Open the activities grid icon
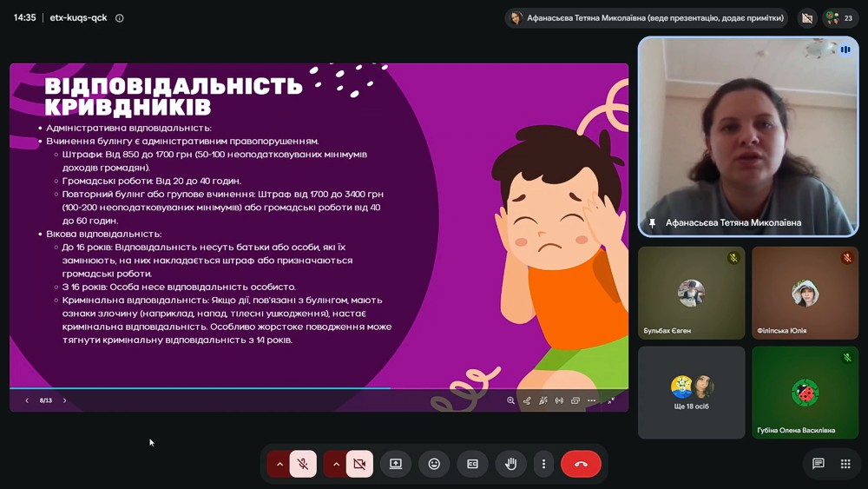Image resolution: width=868 pixels, height=489 pixels. pyautogui.click(x=845, y=464)
